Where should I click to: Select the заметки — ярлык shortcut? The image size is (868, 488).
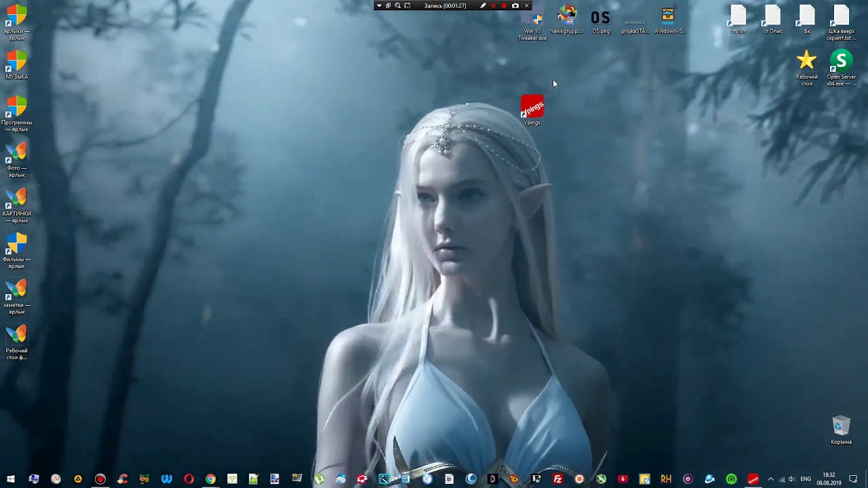[17, 296]
